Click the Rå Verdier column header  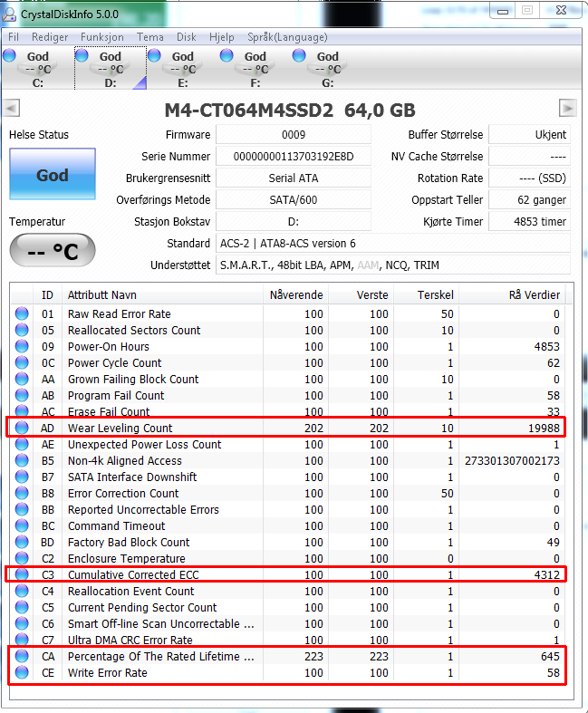click(x=512, y=295)
